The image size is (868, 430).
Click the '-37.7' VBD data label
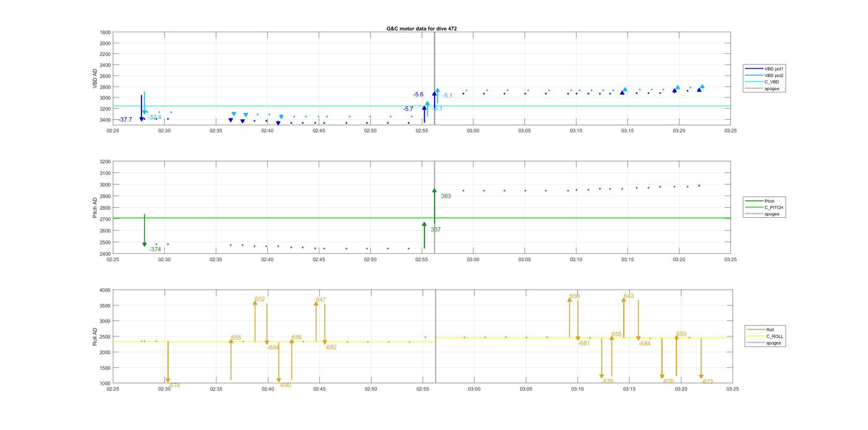[x=125, y=120]
